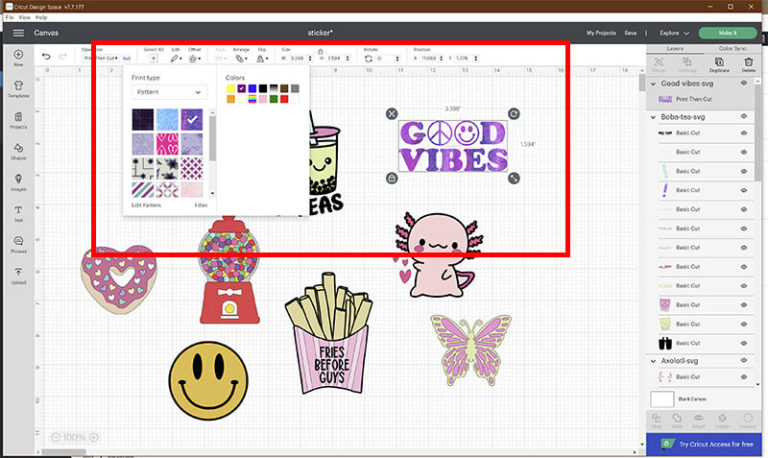Toggle visibility of Axolotl hearts Basic Cut layer

pos(744,377)
